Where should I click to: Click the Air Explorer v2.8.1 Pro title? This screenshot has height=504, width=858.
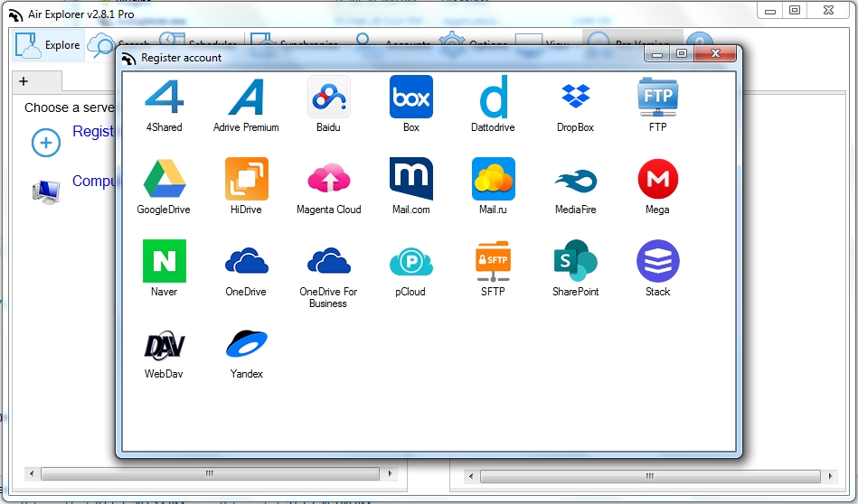(81, 14)
